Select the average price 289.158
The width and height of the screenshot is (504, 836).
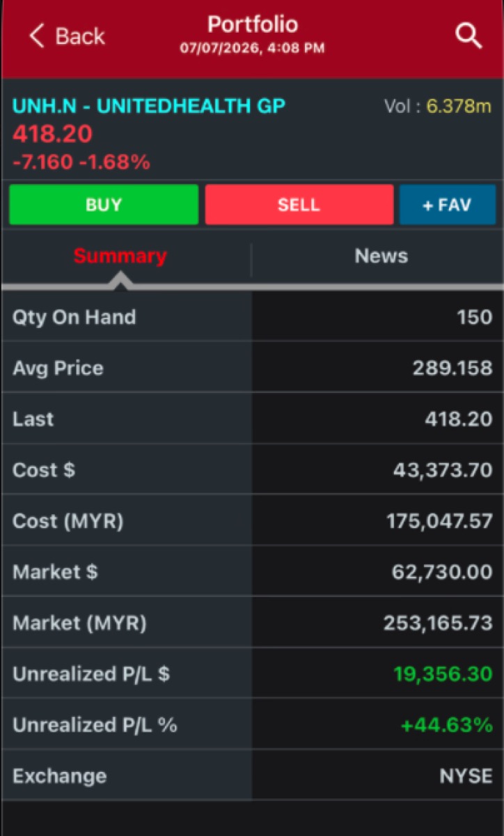pyautogui.click(x=452, y=368)
